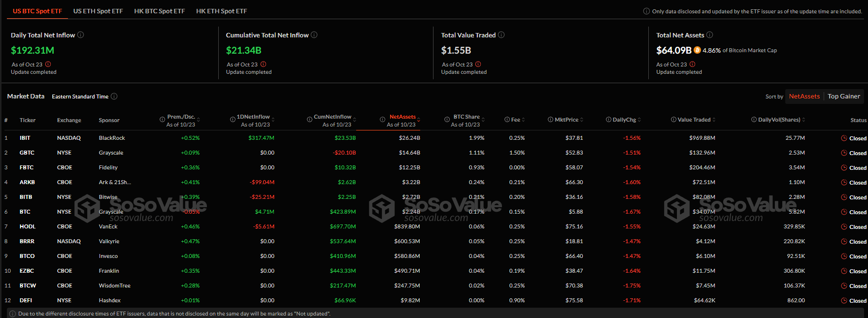Viewport: 868px width, 318px height.
Task: Select the BlackRock sponsor cell
Action: pos(112,138)
